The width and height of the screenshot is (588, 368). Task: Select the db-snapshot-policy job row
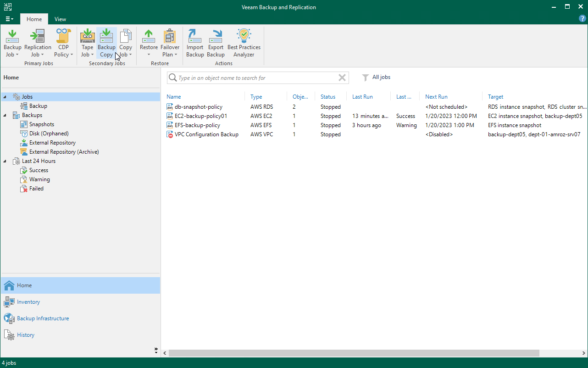tap(376, 107)
